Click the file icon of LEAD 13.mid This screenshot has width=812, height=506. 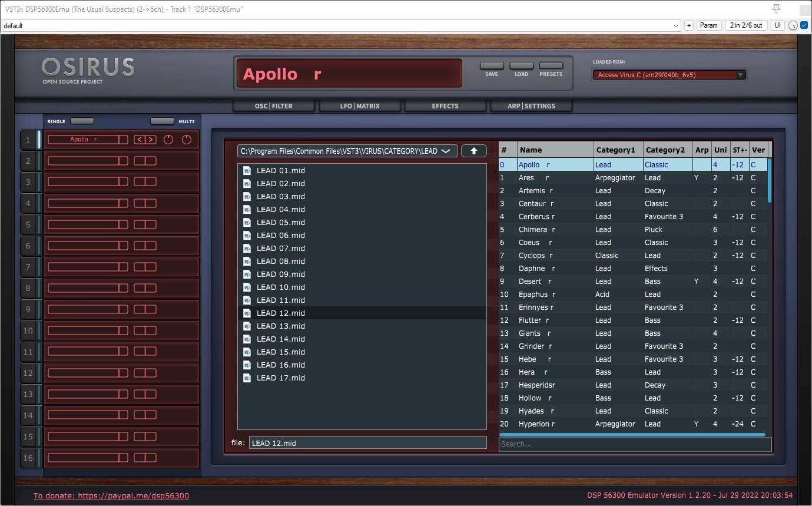(247, 326)
